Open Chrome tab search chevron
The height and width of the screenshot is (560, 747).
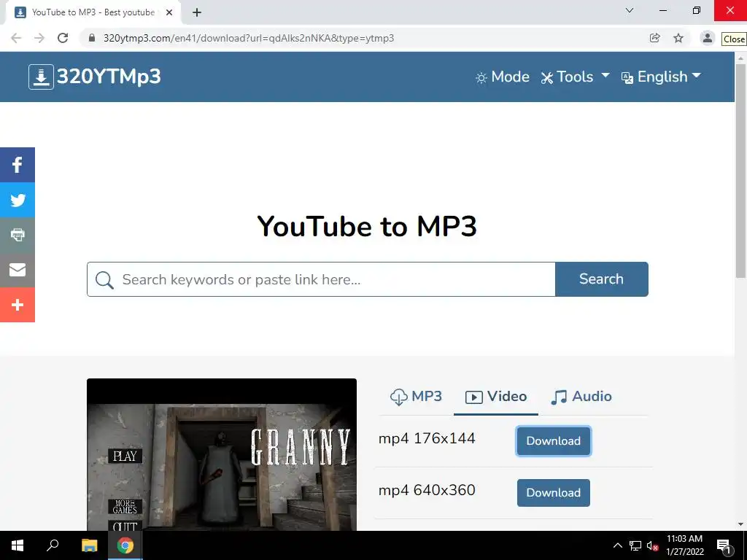[630, 10]
